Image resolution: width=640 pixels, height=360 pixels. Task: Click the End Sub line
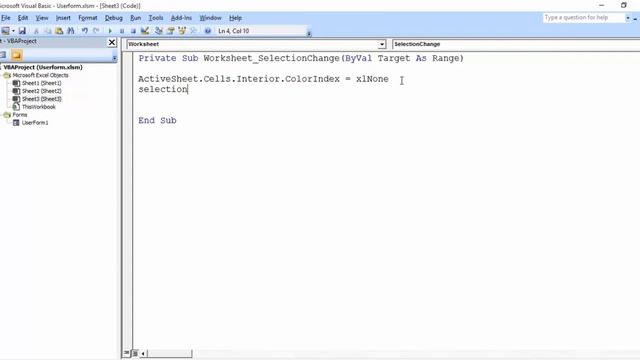tap(157, 120)
